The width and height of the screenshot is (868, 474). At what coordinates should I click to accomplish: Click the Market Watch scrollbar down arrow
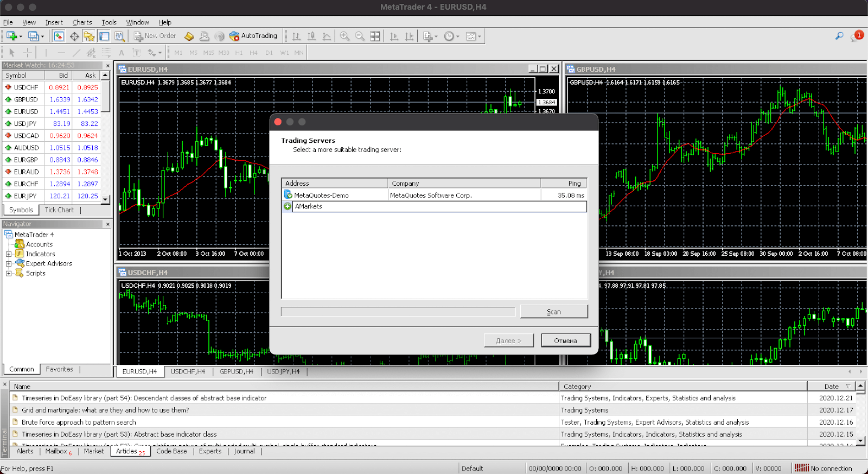105,199
